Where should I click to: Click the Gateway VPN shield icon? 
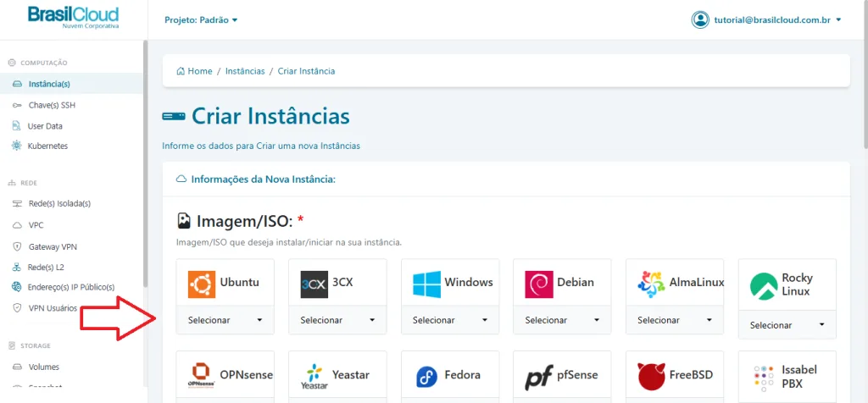(17, 246)
